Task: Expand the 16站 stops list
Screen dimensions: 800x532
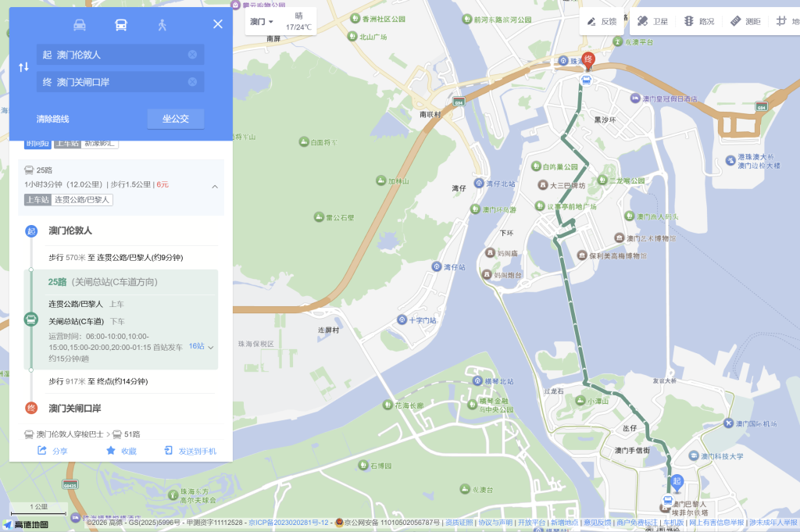Action: pyautogui.click(x=201, y=346)
